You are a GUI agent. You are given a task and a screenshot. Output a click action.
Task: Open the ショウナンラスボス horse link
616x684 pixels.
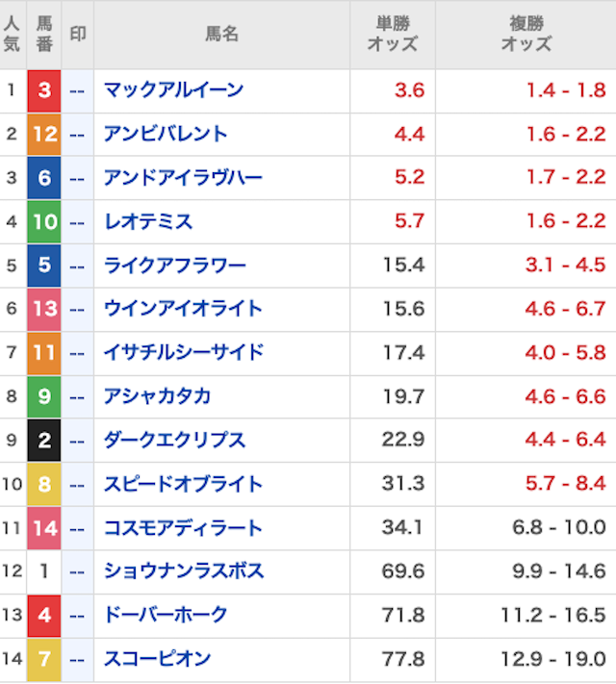(x=183, y=571)
